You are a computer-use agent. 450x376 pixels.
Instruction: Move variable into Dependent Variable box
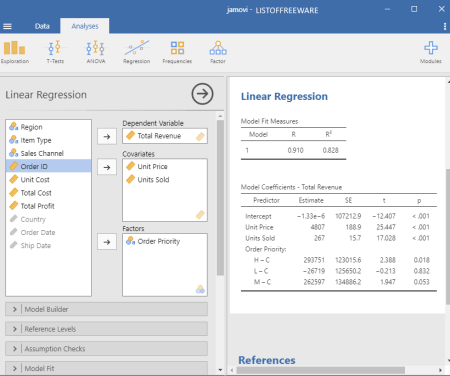pos(107,137)
